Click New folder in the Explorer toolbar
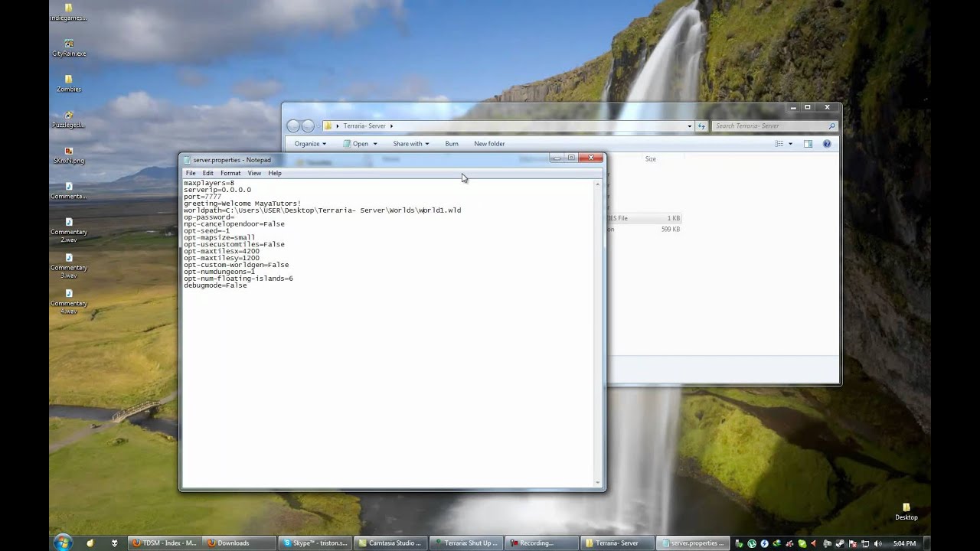The image size is (980, 551). point(489,144)
